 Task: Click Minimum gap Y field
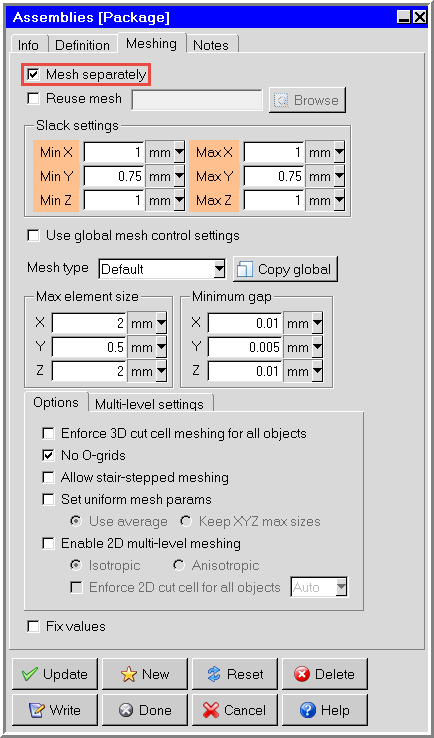(245, 347)
